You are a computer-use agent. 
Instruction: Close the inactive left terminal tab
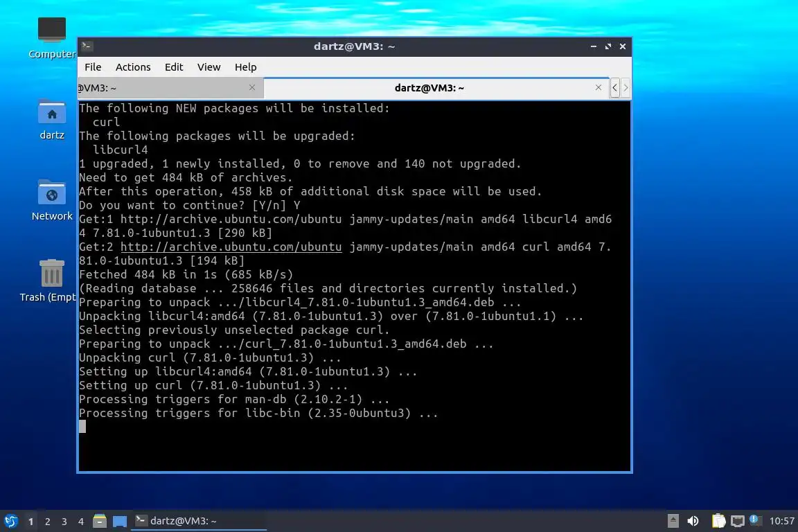tap(252, 87)
